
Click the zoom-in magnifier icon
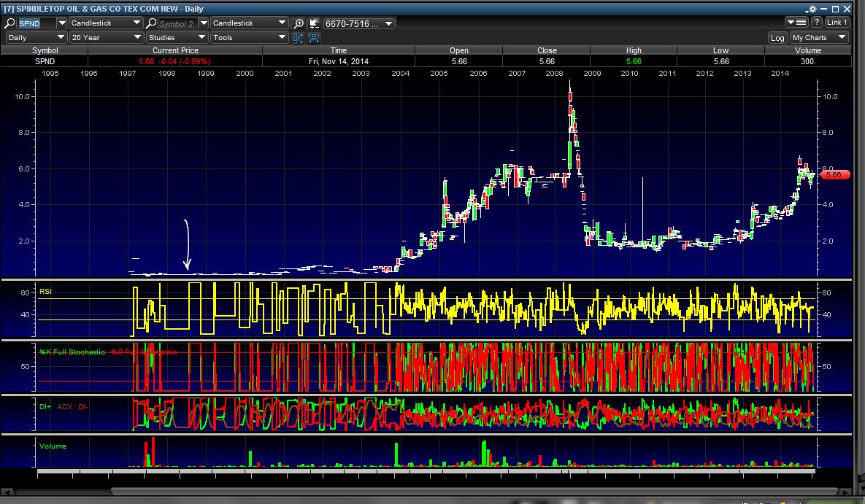click(299, 23)
